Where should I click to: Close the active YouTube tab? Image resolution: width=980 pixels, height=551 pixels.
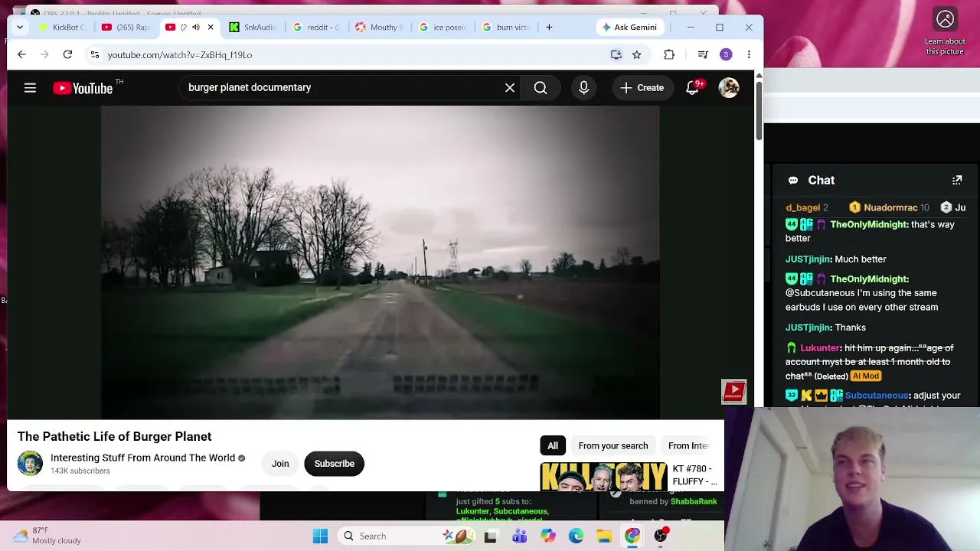(211, 27)
